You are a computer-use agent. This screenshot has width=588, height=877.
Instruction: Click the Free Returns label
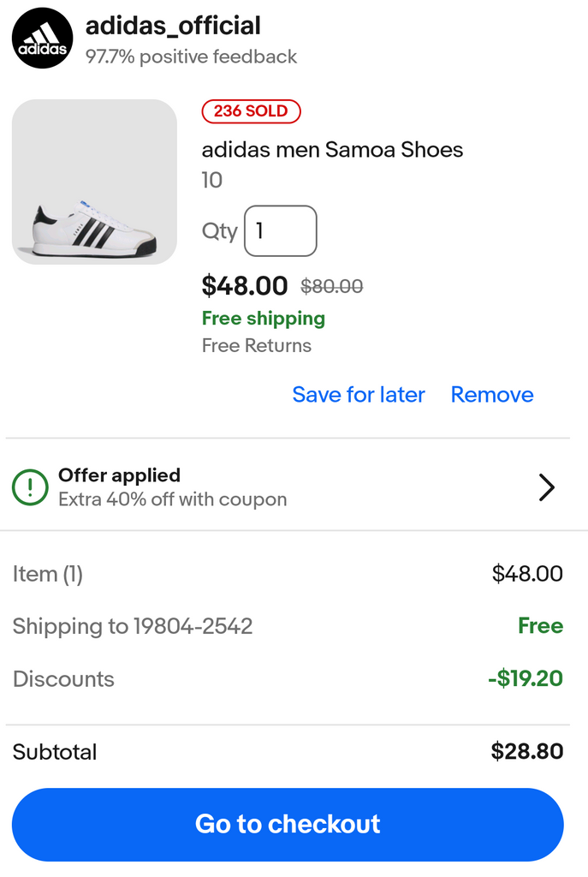257,346
